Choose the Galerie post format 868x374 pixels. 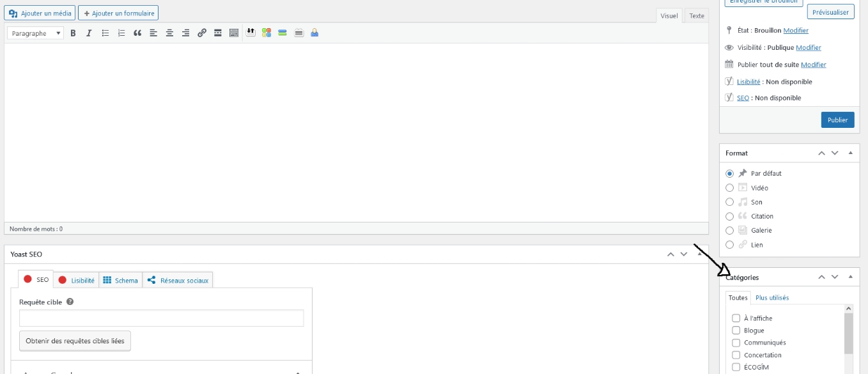click(730, 230)
